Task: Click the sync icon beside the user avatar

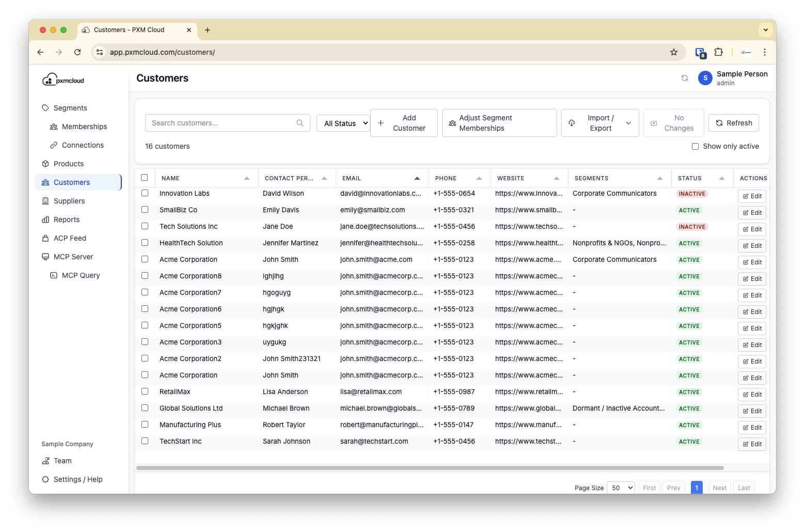Action: (685, 78)
